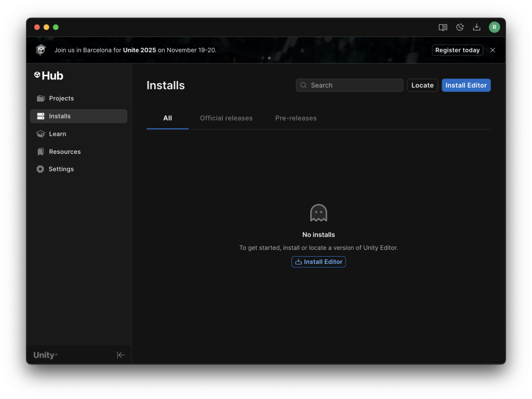
Task: Click the 'Unite 2025' banner text
Action: [x=139, y=50]
